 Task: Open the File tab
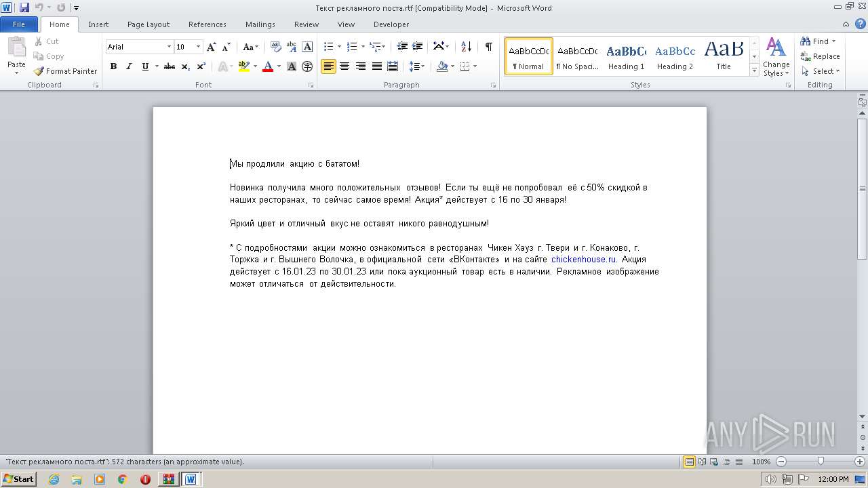[x=19, y=24]
